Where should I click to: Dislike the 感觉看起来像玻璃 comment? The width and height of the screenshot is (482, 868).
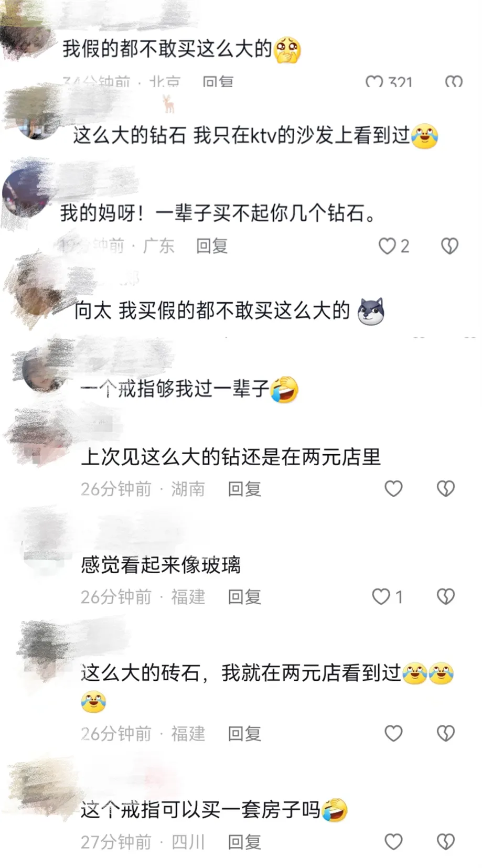click(x=446, y=597)
